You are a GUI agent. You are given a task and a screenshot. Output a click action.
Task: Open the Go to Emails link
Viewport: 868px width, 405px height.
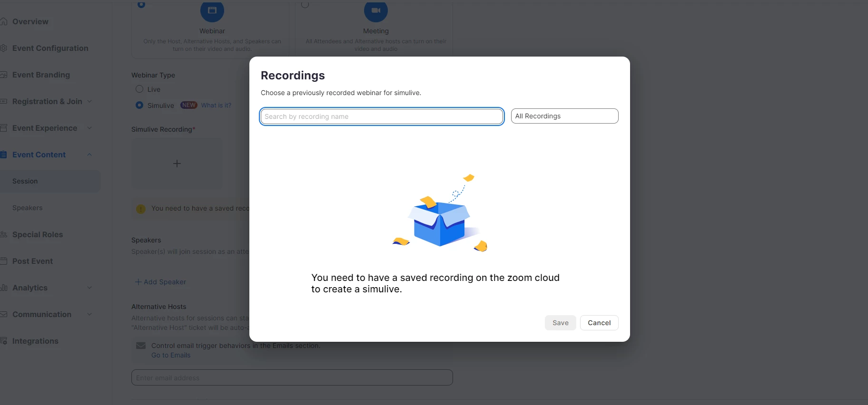point(171,355)
